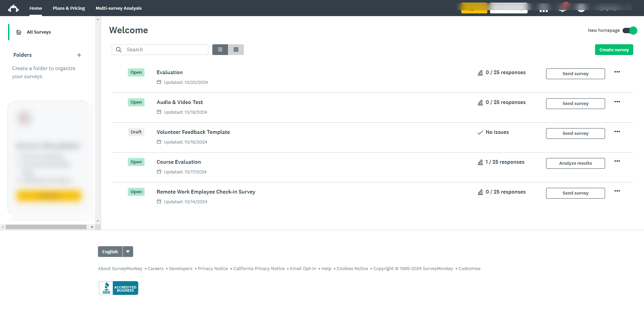Viewport: 644px width, 317px height.
Task: Click the sidebar scroll-right arrow
Action: point(92,227)
